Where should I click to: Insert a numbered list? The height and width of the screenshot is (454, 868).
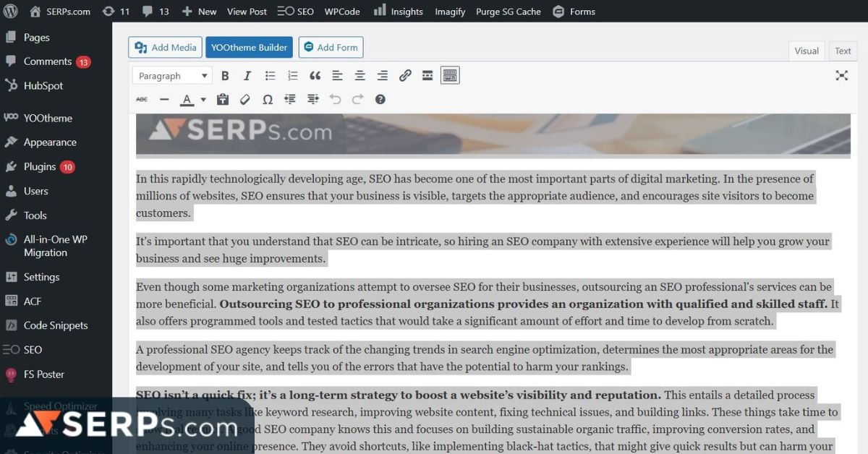(x=292, y=75)
